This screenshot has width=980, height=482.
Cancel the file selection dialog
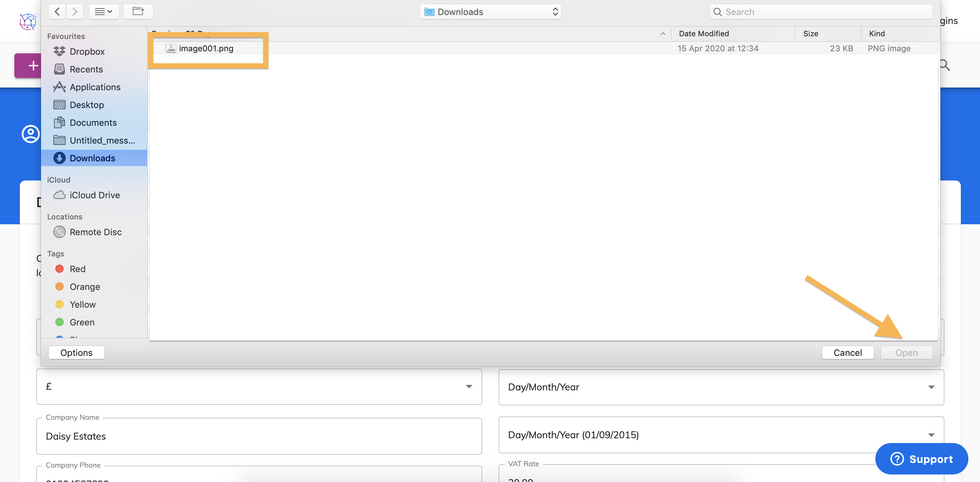pyautogui.click(x=848, y=352)
